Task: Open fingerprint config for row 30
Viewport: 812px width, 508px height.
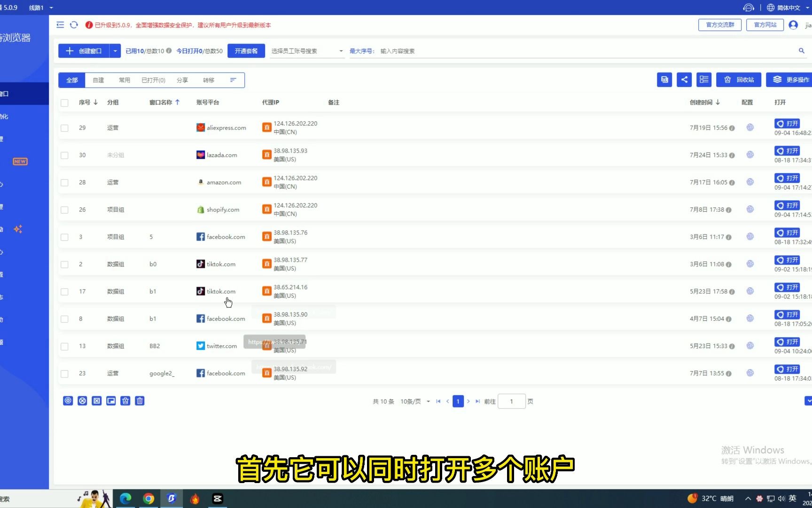Action: pos(750,155)
